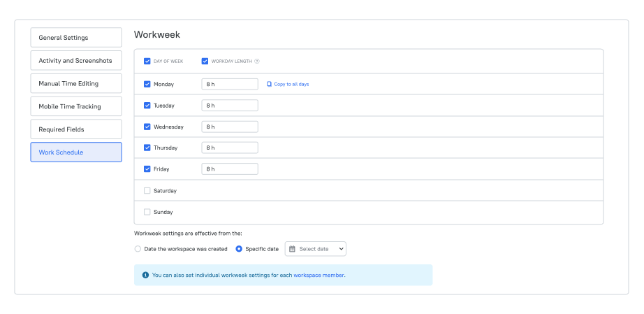Open the Select date dropdown arrow

[342, 249]
